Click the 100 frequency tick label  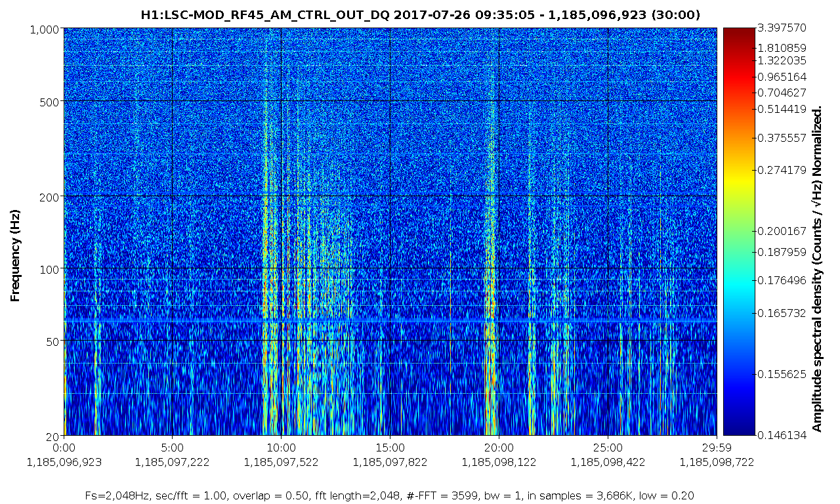click(x=49, y=269)
